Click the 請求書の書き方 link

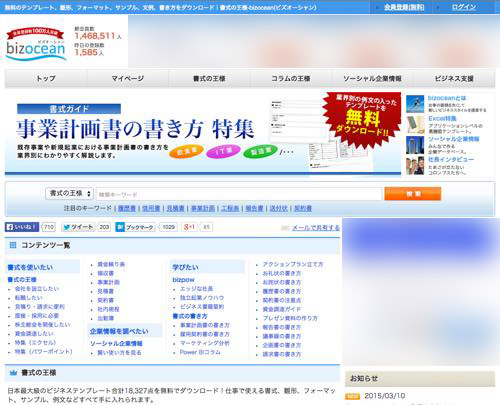pos(282,354)
